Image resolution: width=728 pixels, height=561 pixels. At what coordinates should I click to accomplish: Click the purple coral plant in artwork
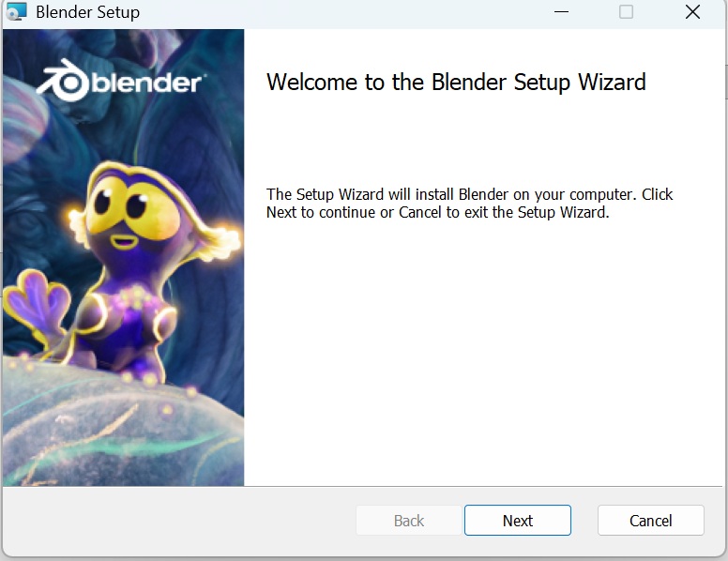pyautogui.click(x=38, y=304)
